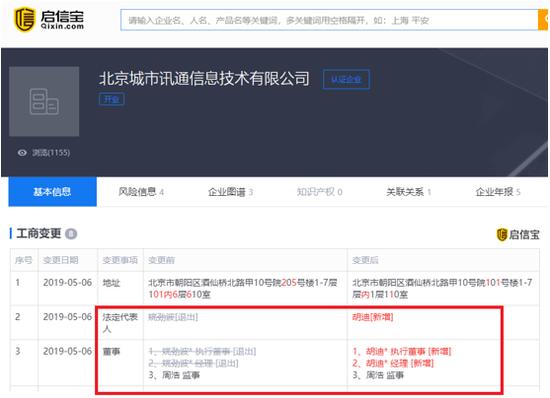Click the 启信宝 watermark logo near the table

click(x=518, y=235)
